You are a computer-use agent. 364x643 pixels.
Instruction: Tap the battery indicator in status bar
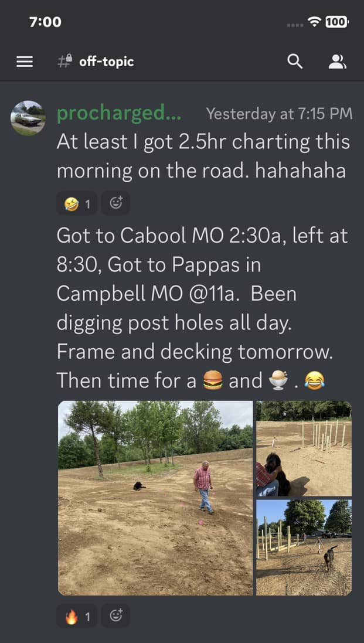(x=337, y=22)
